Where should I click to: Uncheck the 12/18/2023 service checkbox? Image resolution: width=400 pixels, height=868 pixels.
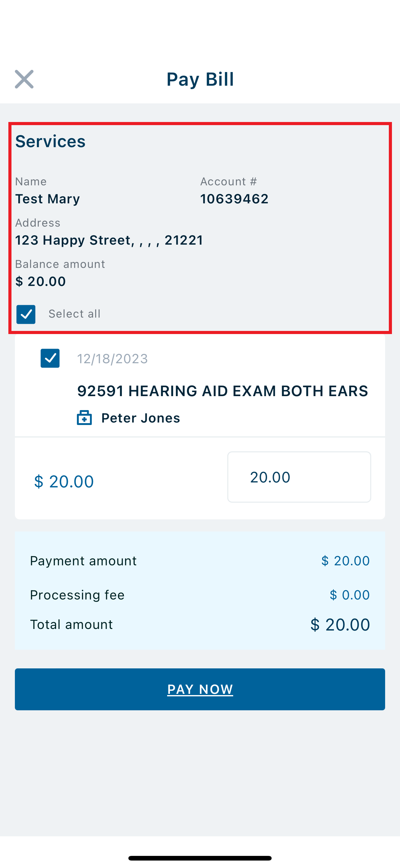point(50,358)
